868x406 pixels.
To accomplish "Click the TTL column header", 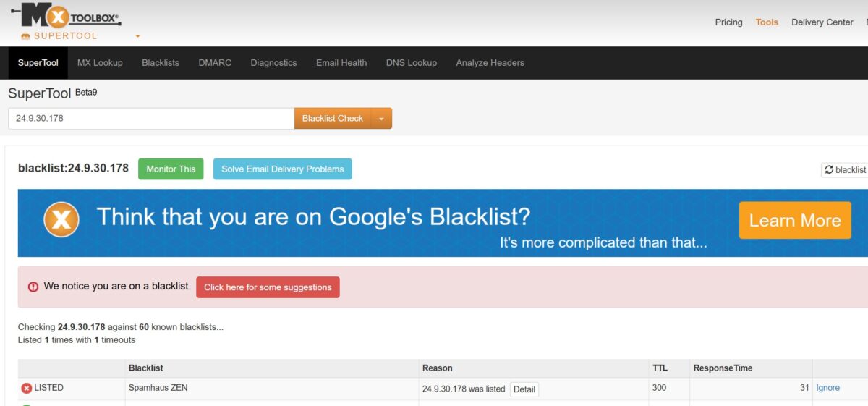I will (x=660, y=368).
